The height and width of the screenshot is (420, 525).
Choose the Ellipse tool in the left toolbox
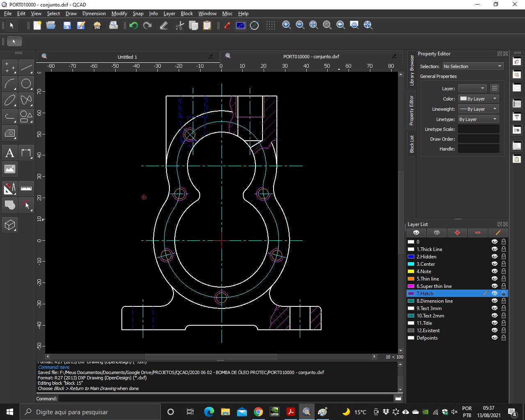tap(10, 100)
